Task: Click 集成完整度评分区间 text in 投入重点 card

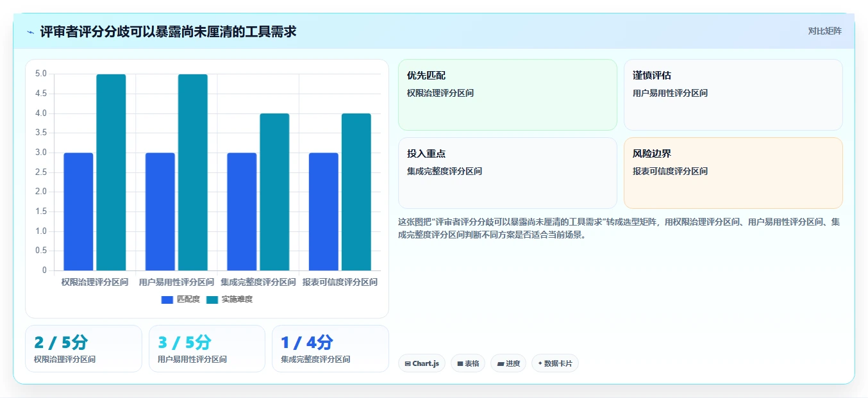Action: pos(445,171)
